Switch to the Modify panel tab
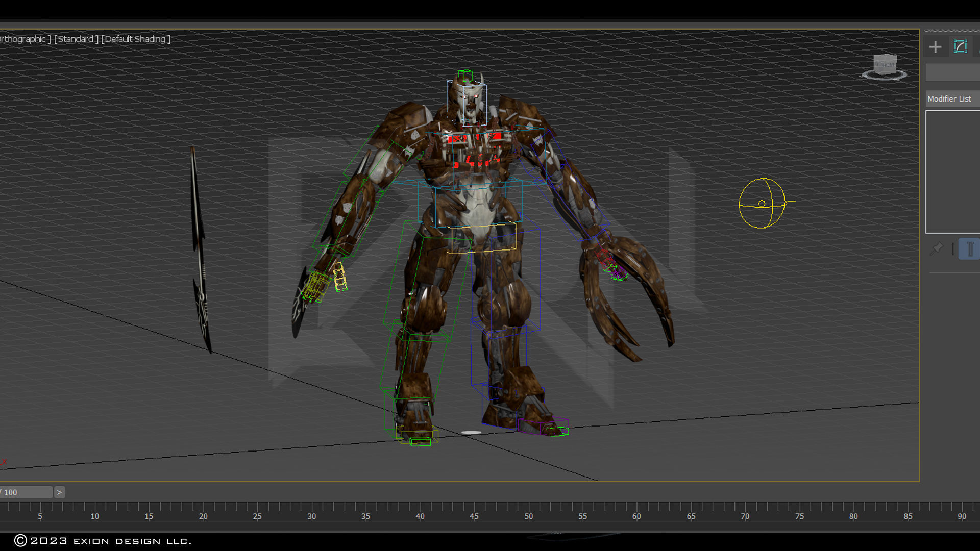Image resolution: width=980 pixels, height=551 pixels. [960, 47]
